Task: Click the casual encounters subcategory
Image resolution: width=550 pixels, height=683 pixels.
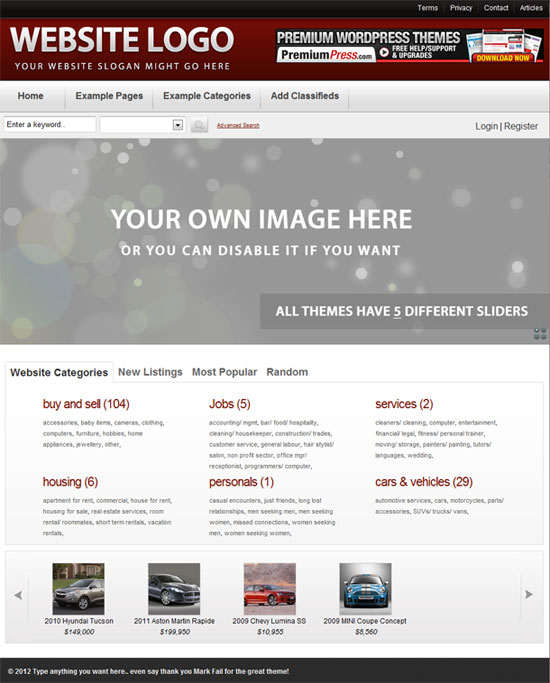Action: [235, 500]
